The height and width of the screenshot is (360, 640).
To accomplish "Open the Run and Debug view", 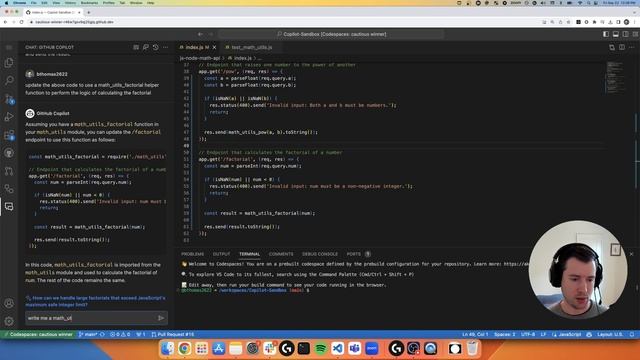I will 9,117.
